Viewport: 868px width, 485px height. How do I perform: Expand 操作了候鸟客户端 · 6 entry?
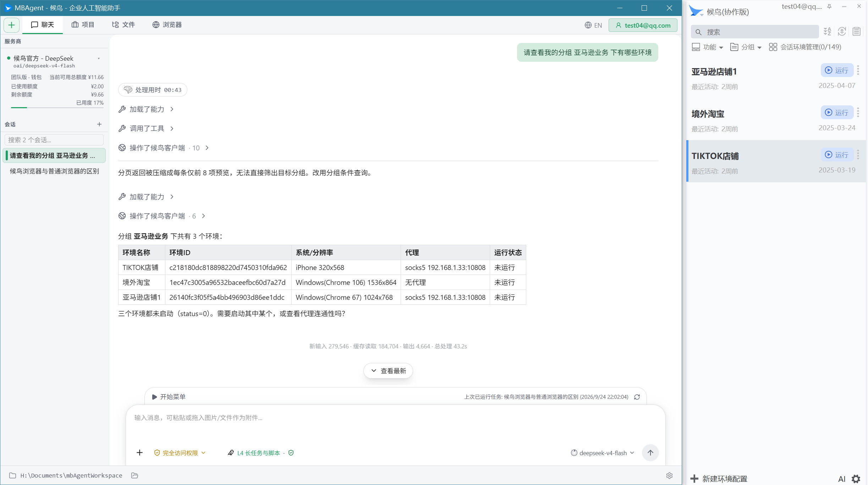[162, 216]
